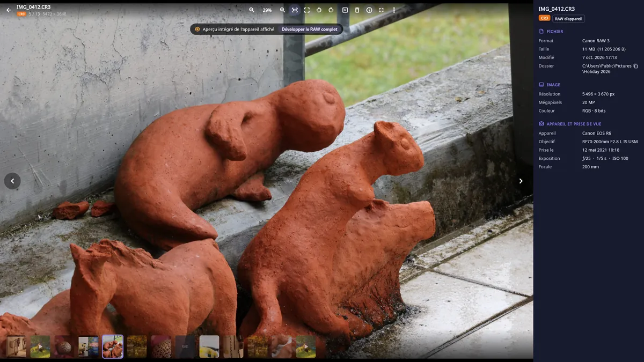This screenshot has width=644, height=362.
Task: Click the capture date '12 mai 2021 10:18'
Action: tap(601, 150)
